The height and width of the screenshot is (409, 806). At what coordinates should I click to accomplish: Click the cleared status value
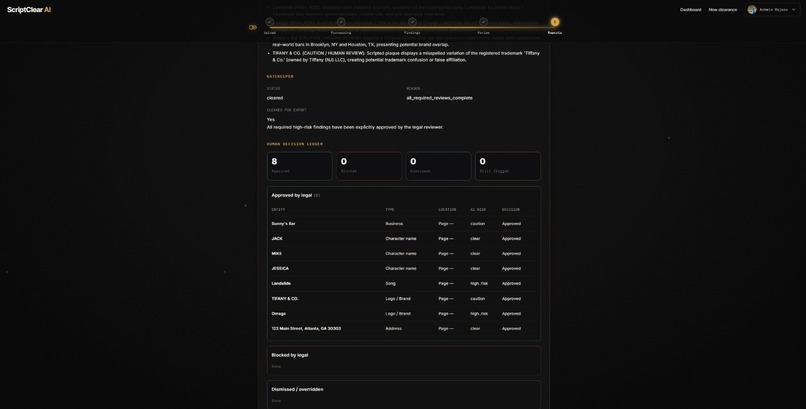[x=275, y=98]
